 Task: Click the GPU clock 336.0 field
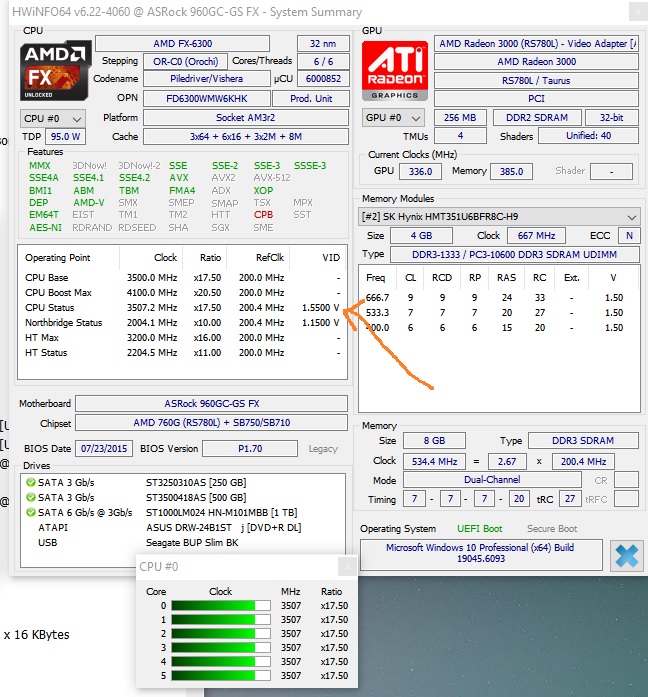click(420, 172)
